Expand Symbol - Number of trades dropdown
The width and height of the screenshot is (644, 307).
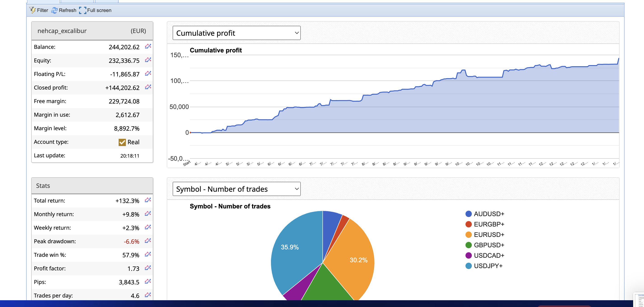click(237, 189)
